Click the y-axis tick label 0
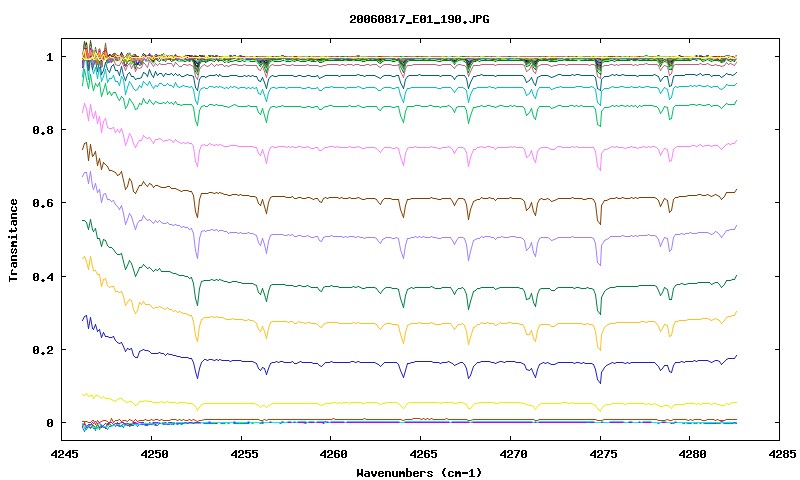The image size is (800, 480). pyautogui.click(x=49, y=423)
